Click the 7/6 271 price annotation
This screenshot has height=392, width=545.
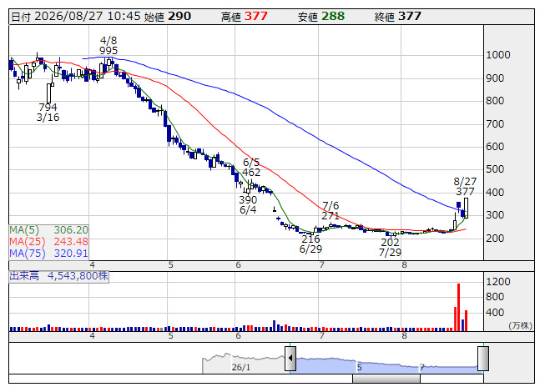(331, 210)
